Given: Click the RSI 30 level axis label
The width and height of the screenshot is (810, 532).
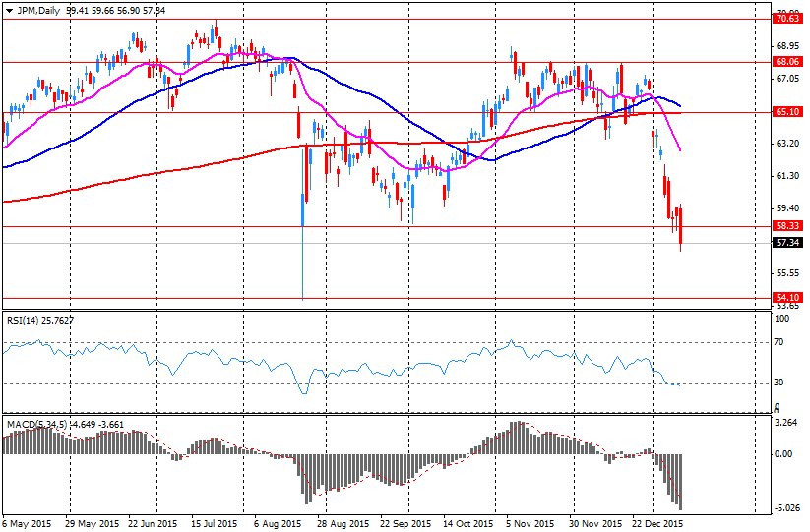Looking at the screenshot, I should point(779,383).
